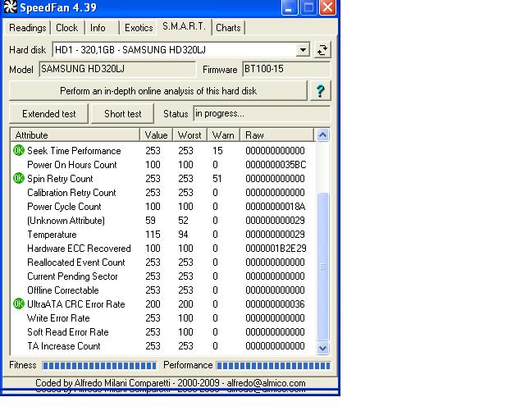
Task: Click OK icon beside UltraATA CRC Error Rate
Action: 19,304
